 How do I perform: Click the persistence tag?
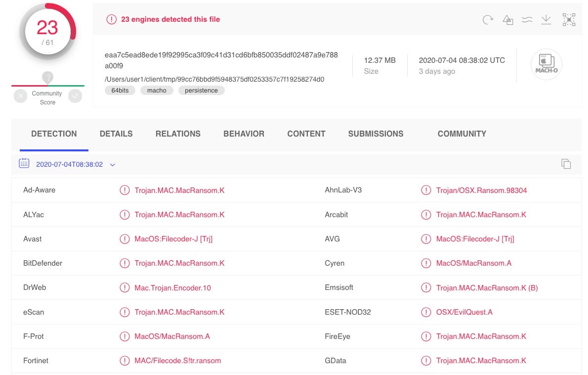pyautogui.click(x=201, y=91)
